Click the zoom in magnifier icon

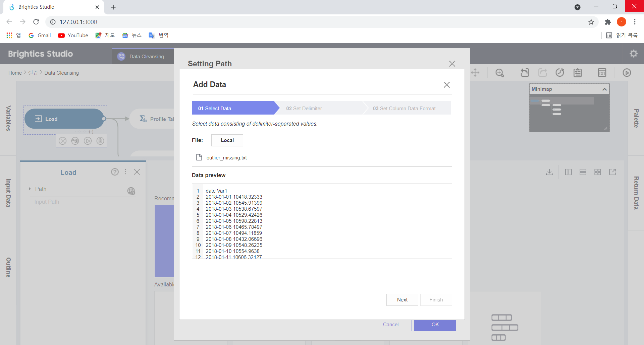point(500,73)
